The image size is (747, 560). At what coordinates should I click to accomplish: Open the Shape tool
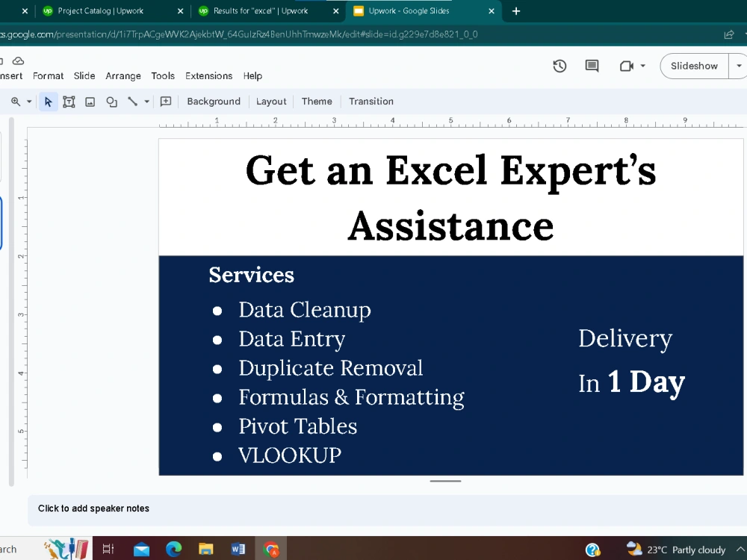pos(111,102)
